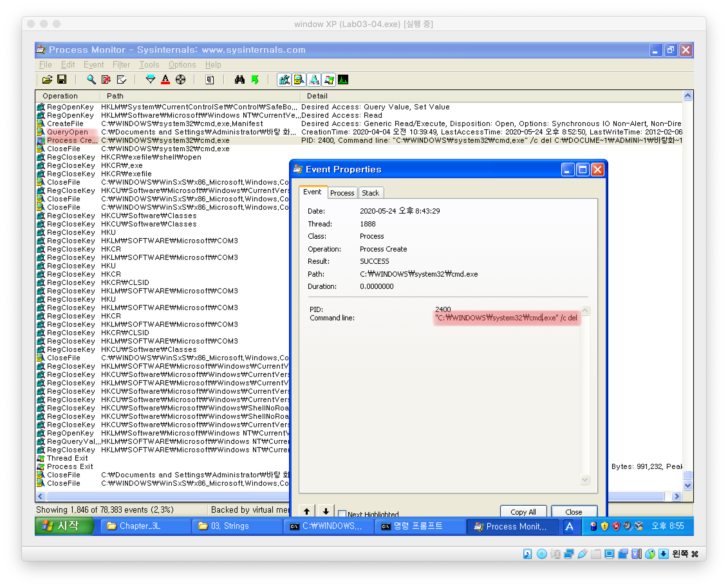Click the Windows Start button
728x588 pixels.
point(64,526)
